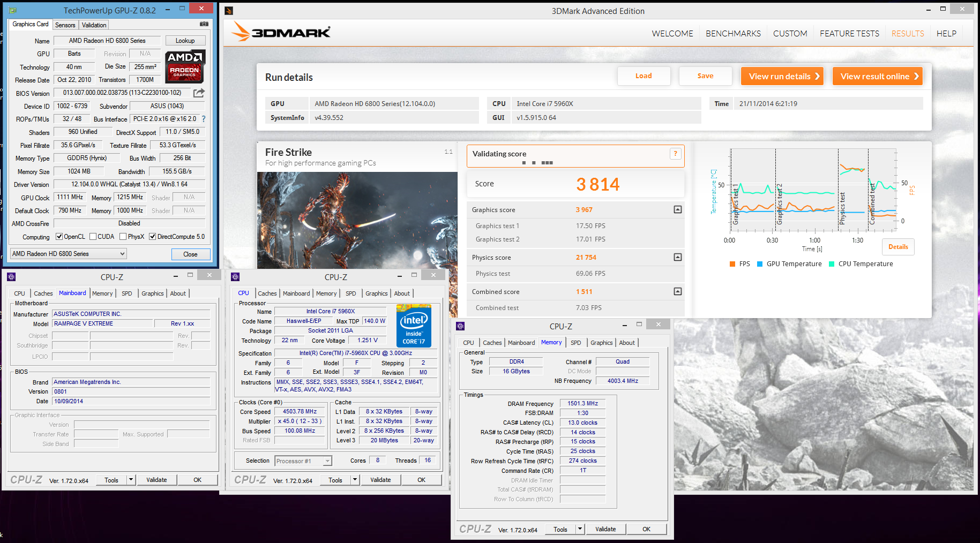
Task: Click the Load button in Run details
Action: (x=644, y=76)
